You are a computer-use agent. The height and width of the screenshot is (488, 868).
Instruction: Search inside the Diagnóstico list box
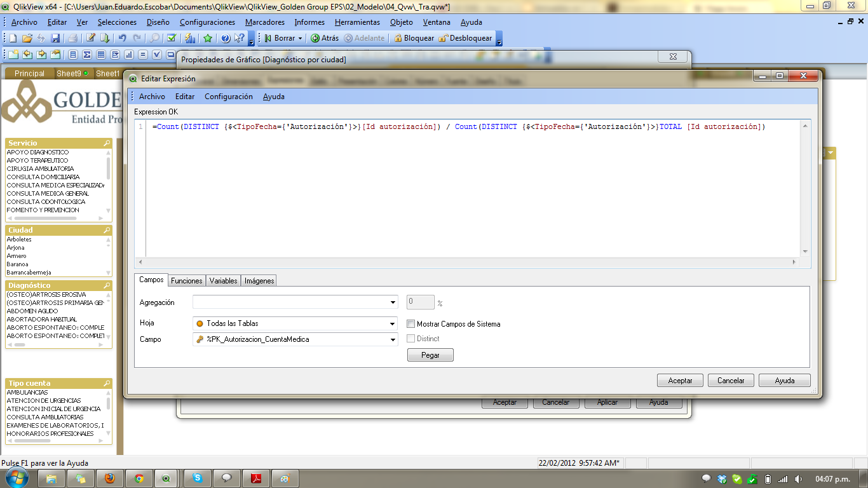(107, 285)
